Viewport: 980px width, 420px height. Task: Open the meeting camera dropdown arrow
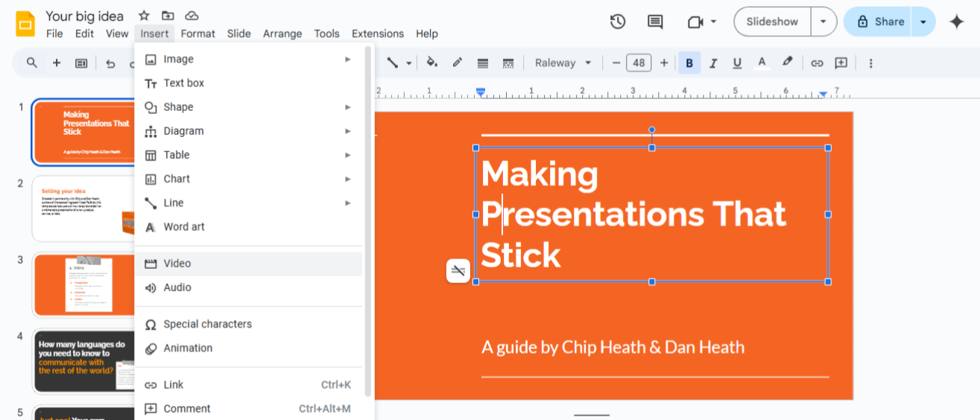pos(713,22)
